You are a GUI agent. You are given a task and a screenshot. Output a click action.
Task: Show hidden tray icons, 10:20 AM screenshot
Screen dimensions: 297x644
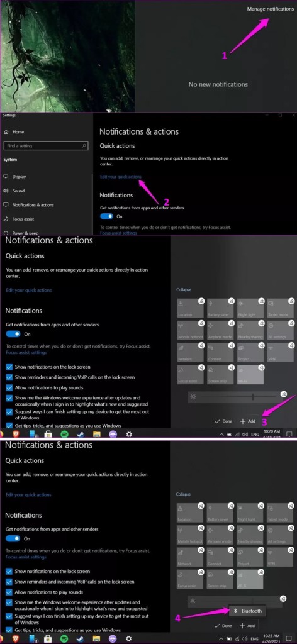click(222, 434)
